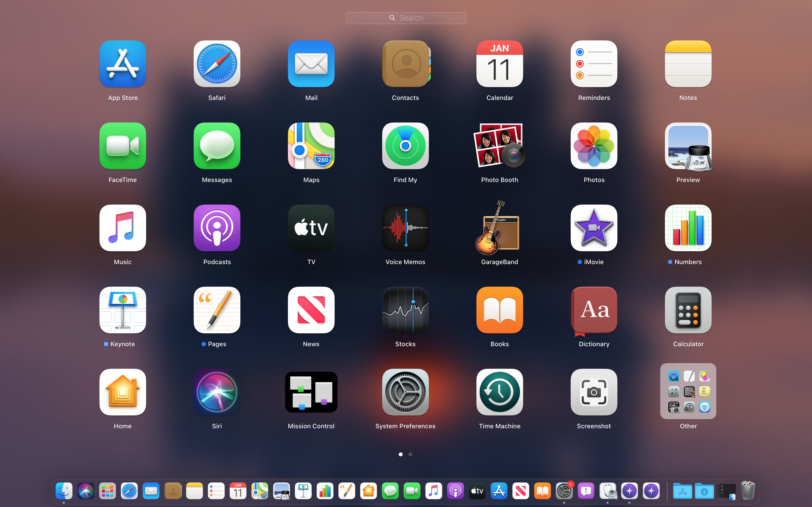
Task: Open the Siri app icon
Action: (x=217, y=392)
